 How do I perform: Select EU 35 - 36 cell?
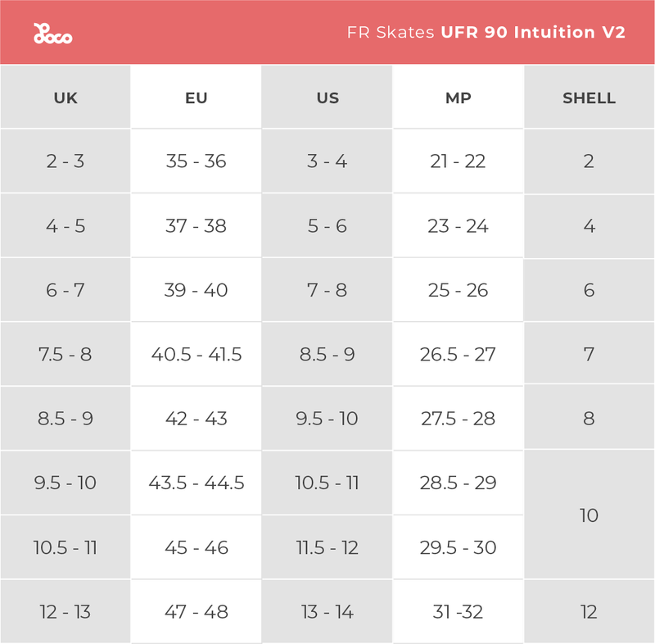196,161
